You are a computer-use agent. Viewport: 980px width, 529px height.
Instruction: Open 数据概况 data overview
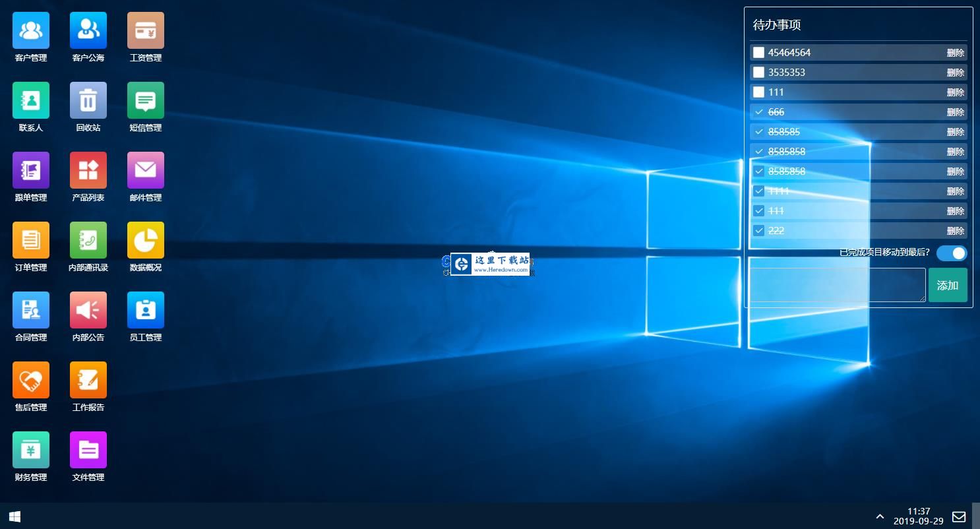click(145, 240)
